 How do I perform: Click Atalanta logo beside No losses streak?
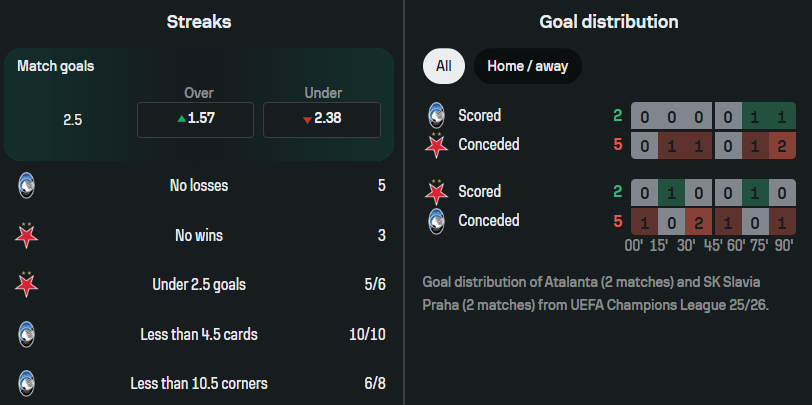click(27, 186)
